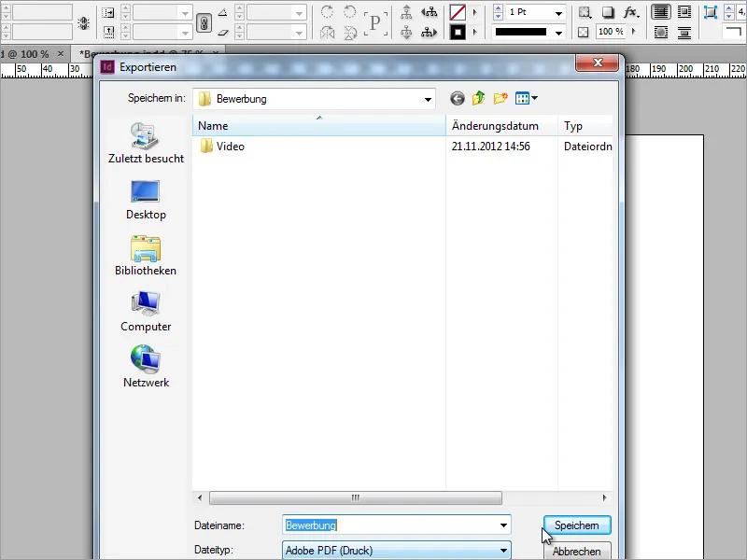This screenshot has height=560, width=747.
Task: Click the date 21.11.2012 14:56
Action: [x=491, y=147]
